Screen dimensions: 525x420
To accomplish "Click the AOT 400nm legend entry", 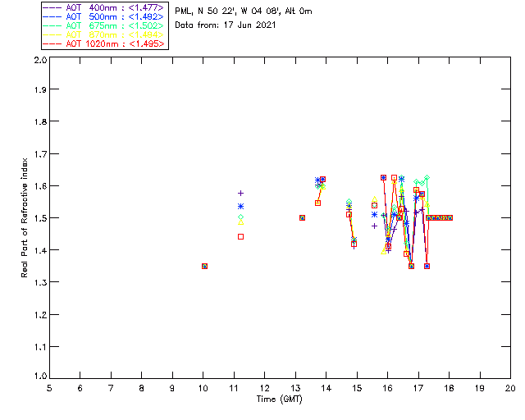I will click(103, 7).
